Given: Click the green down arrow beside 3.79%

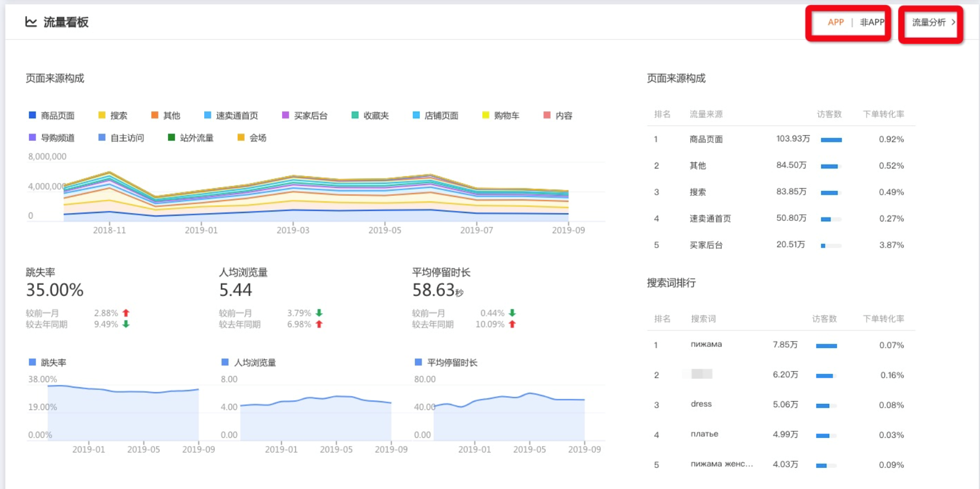Looking at the screenshot, I should 319,313.
